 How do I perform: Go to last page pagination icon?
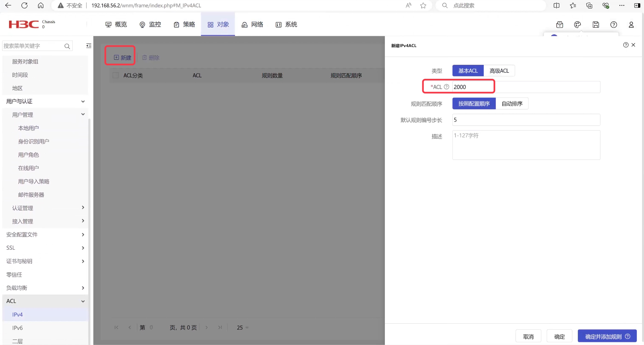coord(220,327)
